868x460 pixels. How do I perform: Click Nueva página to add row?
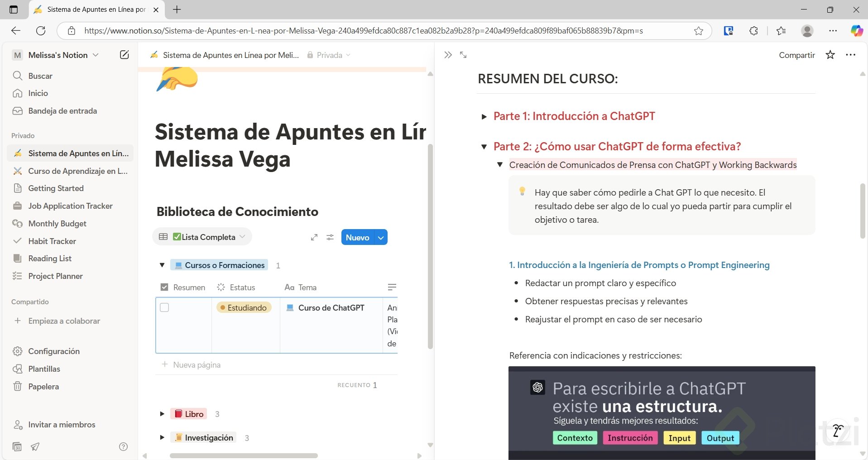[x=191, y=365]
